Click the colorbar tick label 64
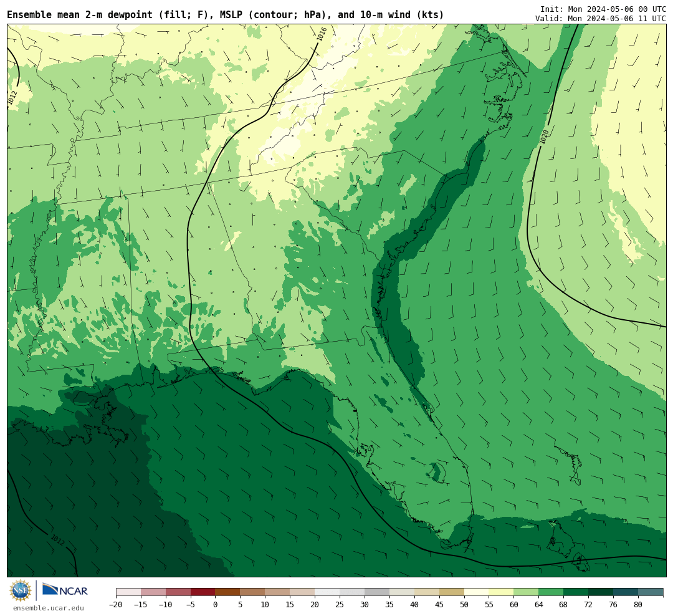Image resolution: width=673 pixels, height=616 pixels. coord(538,604)
